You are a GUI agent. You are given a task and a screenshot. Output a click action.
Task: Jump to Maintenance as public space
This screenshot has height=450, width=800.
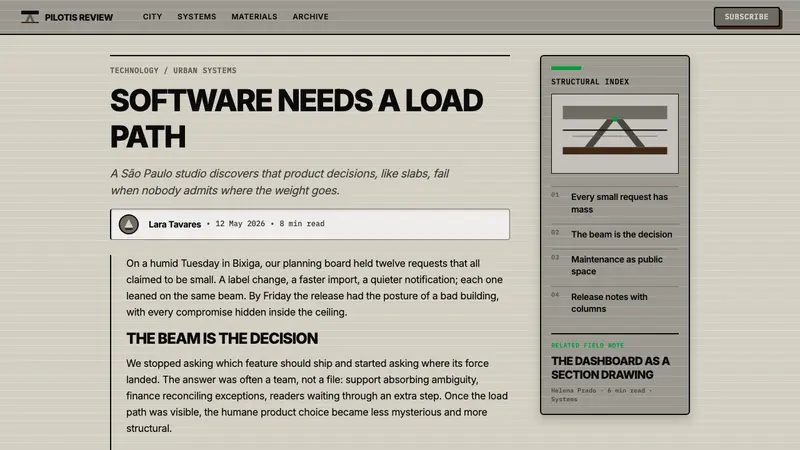(615, 265)
